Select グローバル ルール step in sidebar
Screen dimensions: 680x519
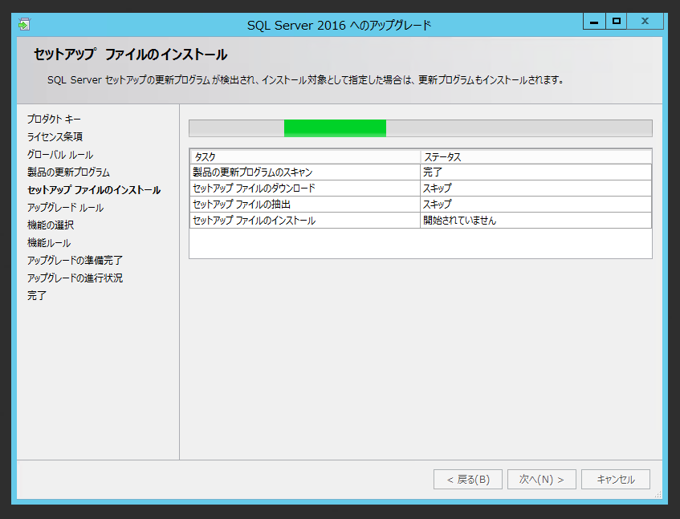[x=60, y=154]
